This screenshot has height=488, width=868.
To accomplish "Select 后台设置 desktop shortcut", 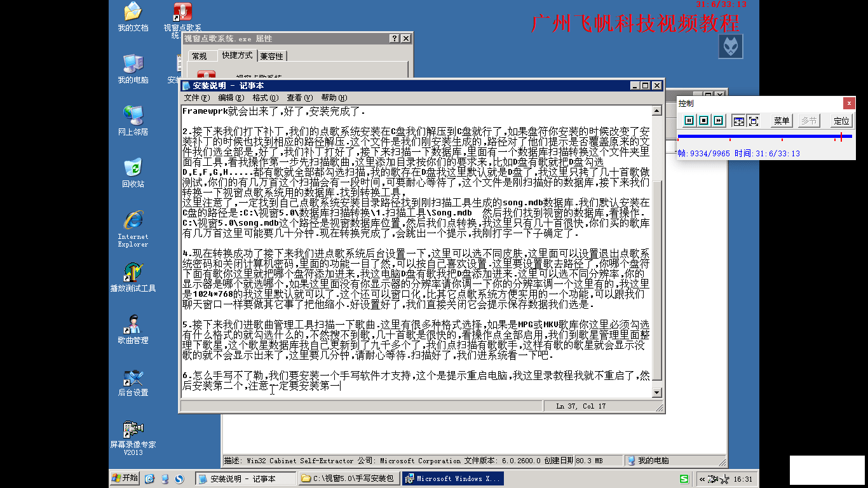I will pos(133,381).
